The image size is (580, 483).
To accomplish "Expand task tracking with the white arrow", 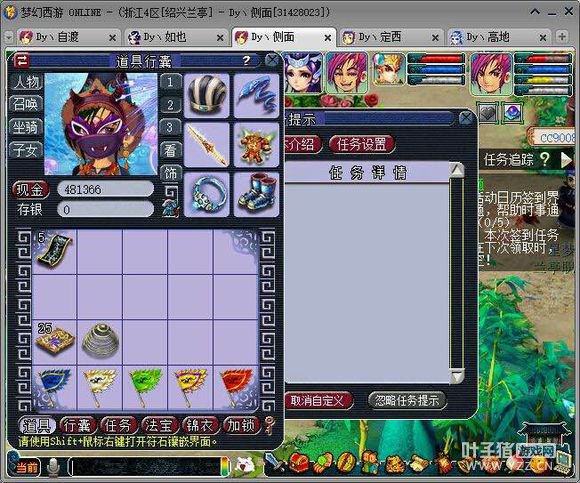I will click(566, 160).
